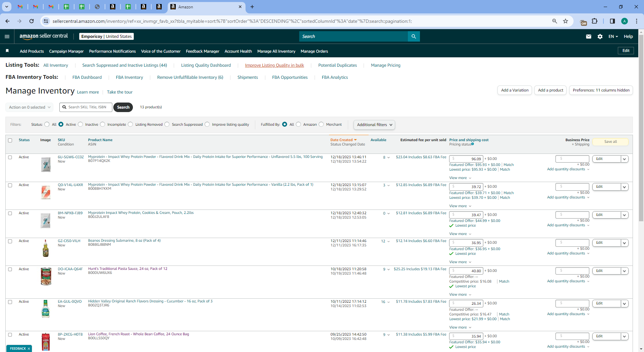Click the Search button next to SKU field
Image resolution: width=644 pixels, height=352 pixels.
tap(123, 107)
